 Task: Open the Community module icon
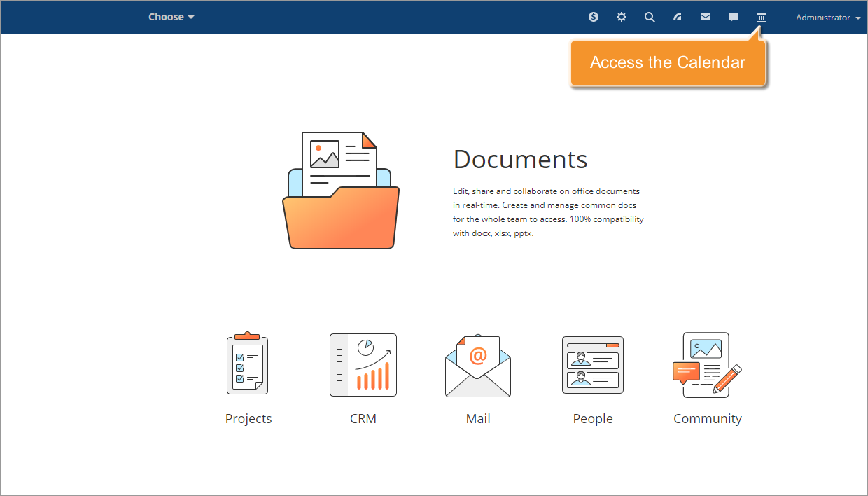coord(707,364)
